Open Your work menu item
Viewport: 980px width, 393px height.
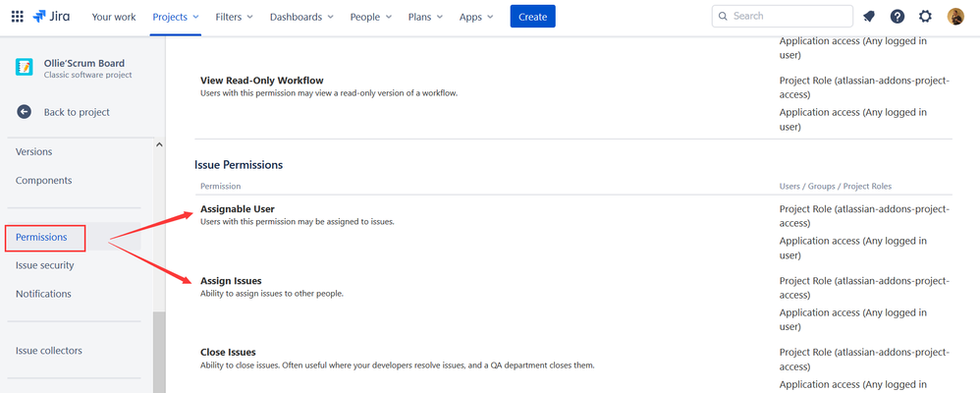point(114,17)
